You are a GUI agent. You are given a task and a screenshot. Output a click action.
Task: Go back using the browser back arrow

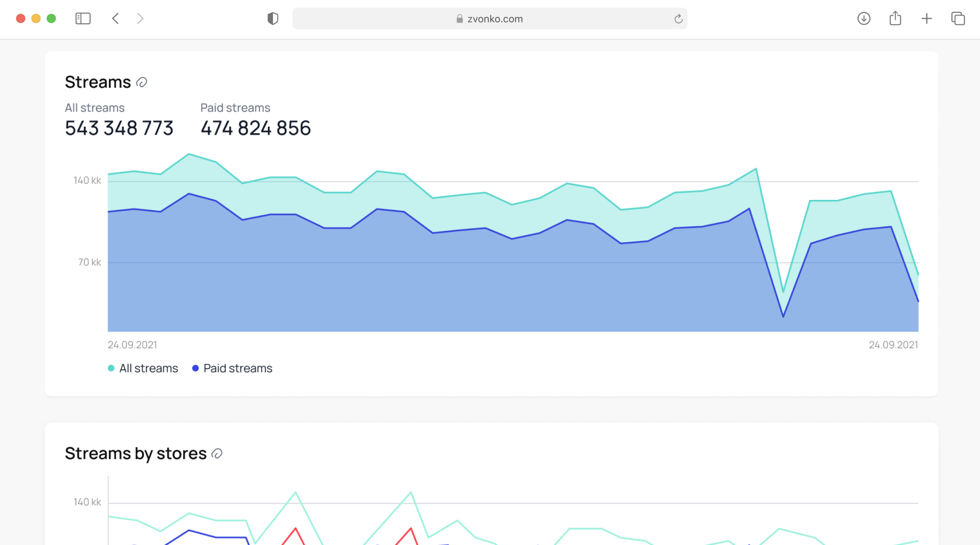[x=115, y=19]
